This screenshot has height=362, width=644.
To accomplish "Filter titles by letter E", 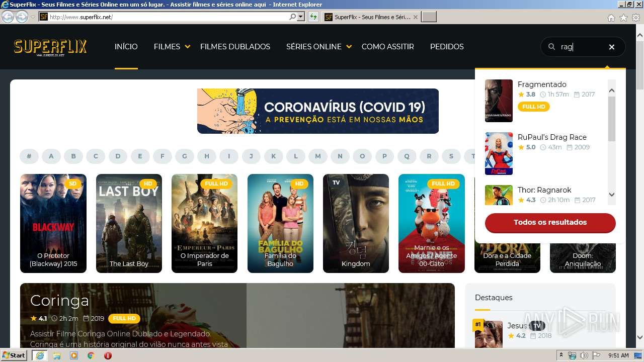I will tap(140, 156).
